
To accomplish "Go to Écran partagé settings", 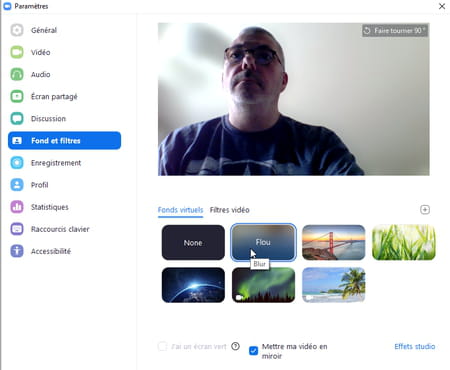I will click(17, 97).
